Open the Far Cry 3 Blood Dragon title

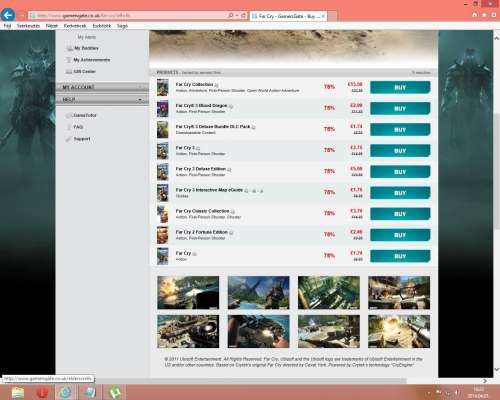[201, 106]
